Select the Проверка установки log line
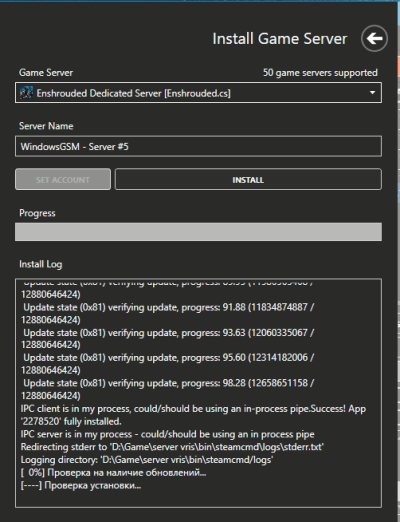Viewport: 400px width, 522px height. (81, 485)
